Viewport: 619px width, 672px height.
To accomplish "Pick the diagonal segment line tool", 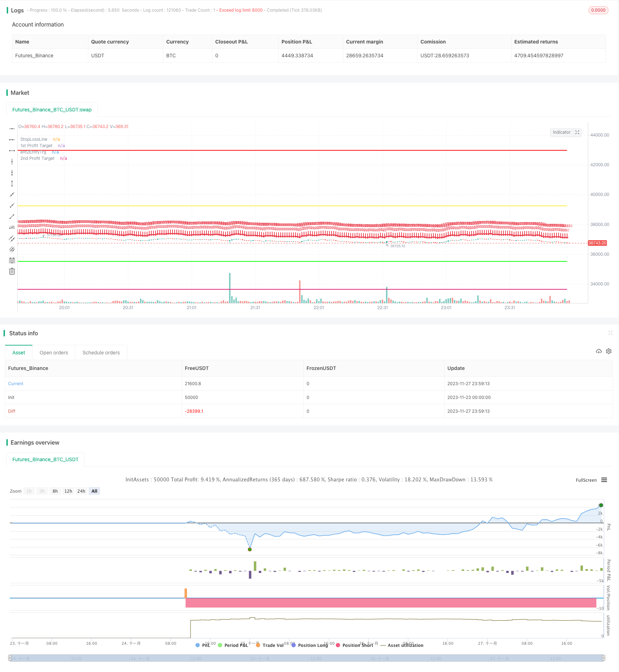I will (12, 216).
